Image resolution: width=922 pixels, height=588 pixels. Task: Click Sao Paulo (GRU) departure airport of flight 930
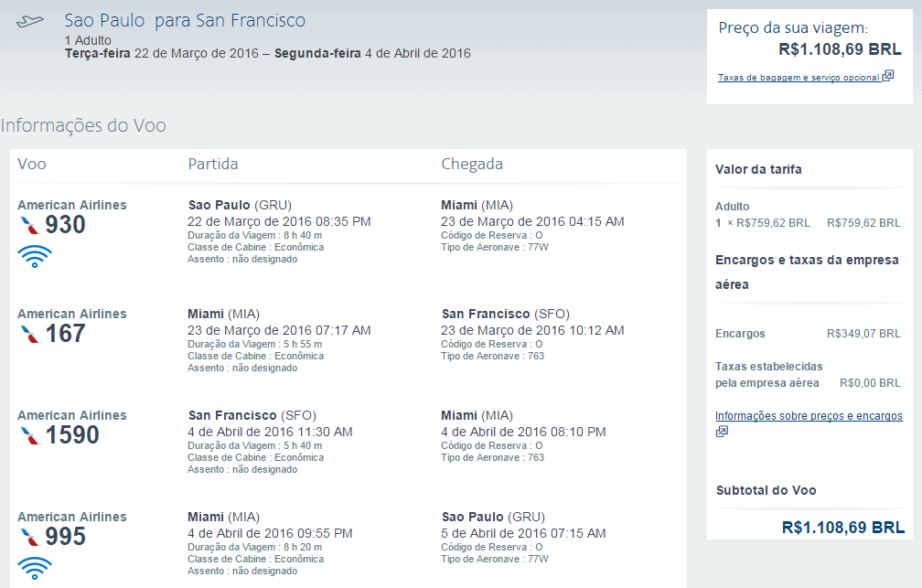tap(240, 205)
